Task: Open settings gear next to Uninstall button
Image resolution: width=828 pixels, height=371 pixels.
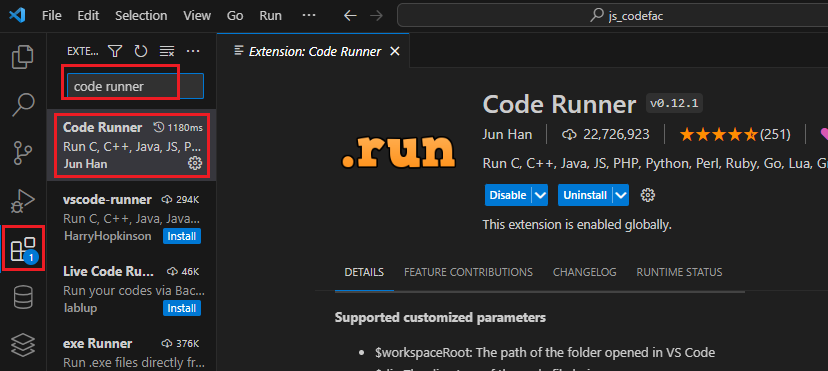Action: click(x=647, y=195)
